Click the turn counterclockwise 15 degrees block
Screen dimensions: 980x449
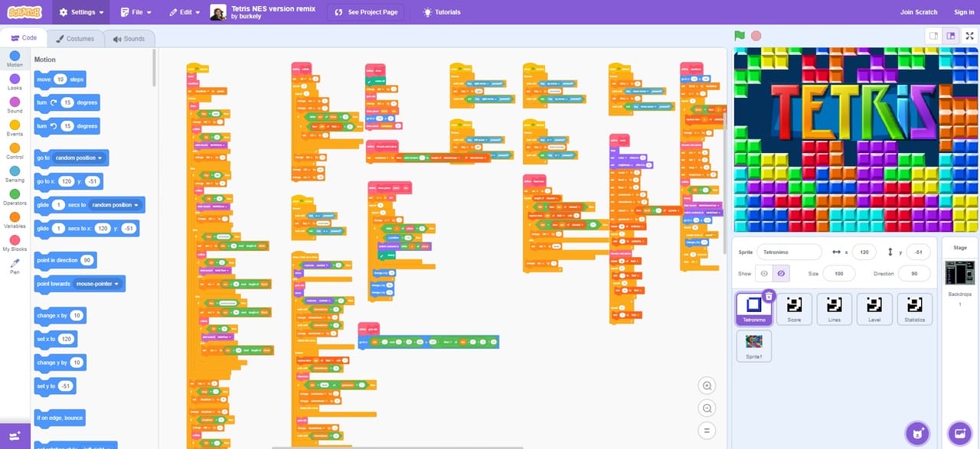click(67, 125)
